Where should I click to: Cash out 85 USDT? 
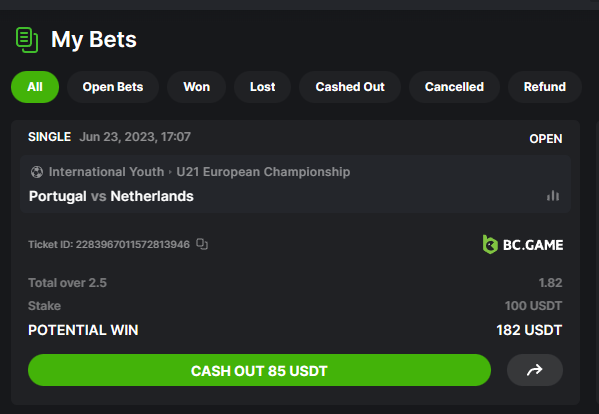point(259,370)
